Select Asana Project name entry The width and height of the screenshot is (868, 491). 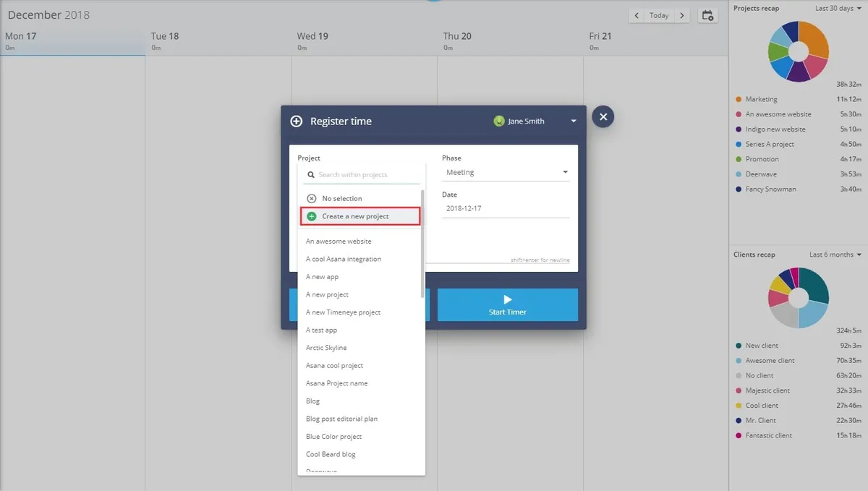point(337,383)
